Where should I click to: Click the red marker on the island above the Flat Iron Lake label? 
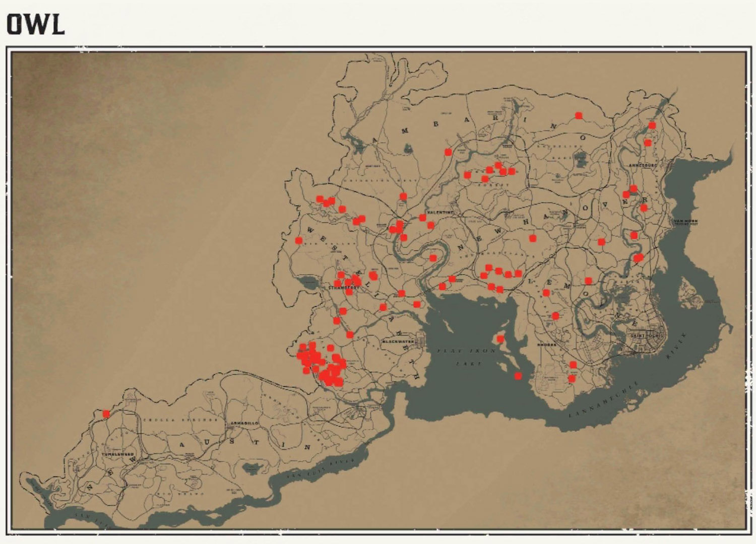pyautogui.click(x=500, y=338)
